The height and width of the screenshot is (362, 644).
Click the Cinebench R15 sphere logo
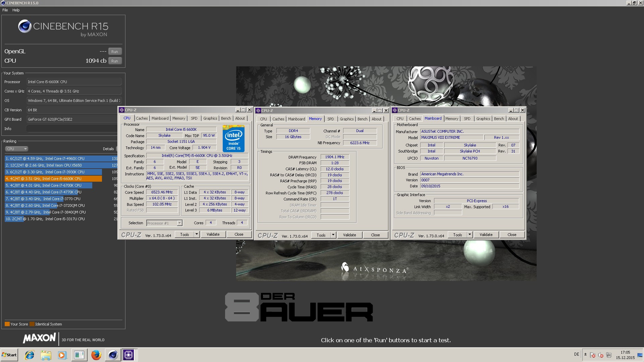[x=24, y=26]
